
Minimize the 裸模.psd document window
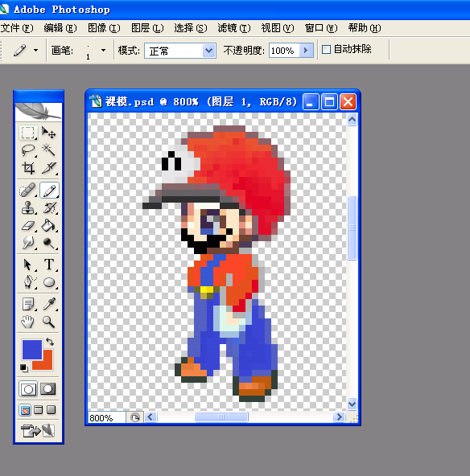click(311, 101)
